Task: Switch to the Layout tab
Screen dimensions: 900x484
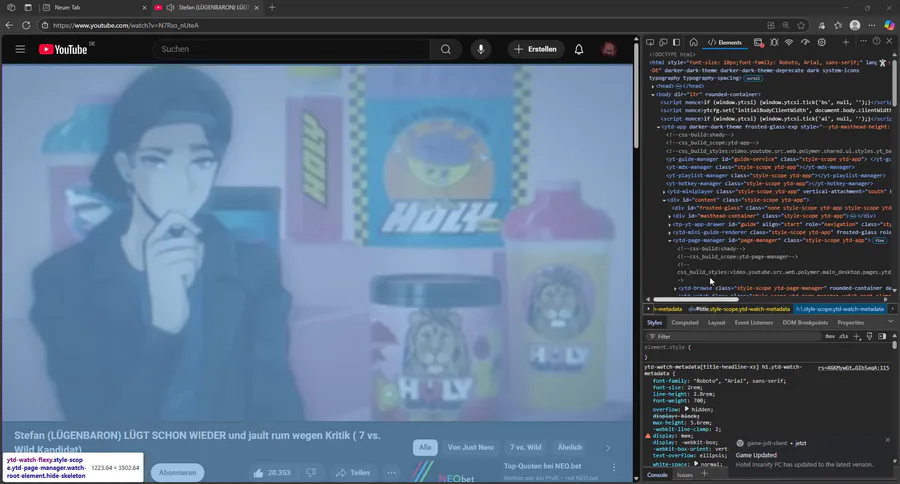Action: click(x=716, y=323)
